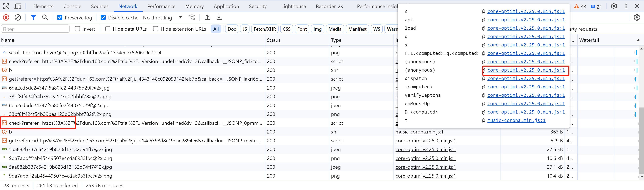Select the check request with JSONP_fid3zd callback
Viewport: 644px width, 190px height.
click(135, 61)
